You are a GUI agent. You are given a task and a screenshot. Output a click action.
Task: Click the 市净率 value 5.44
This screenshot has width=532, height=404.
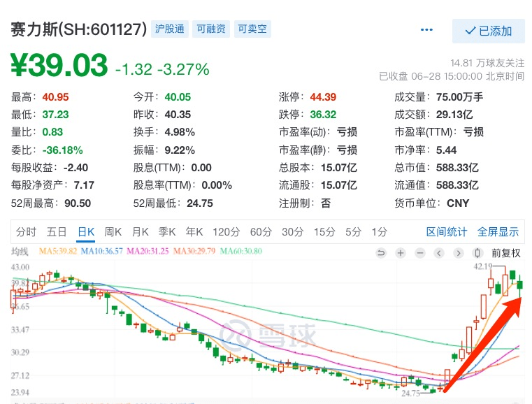[x=446, y=150]
